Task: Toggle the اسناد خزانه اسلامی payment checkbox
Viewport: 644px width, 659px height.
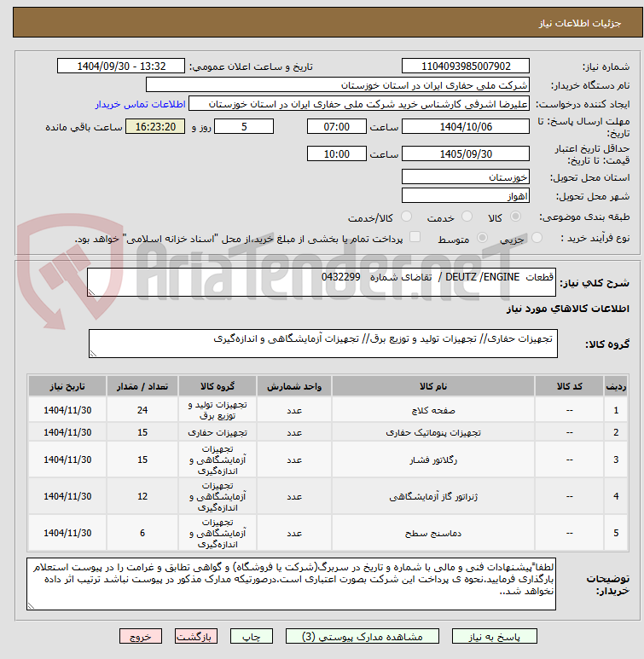Action: point(415,237)
